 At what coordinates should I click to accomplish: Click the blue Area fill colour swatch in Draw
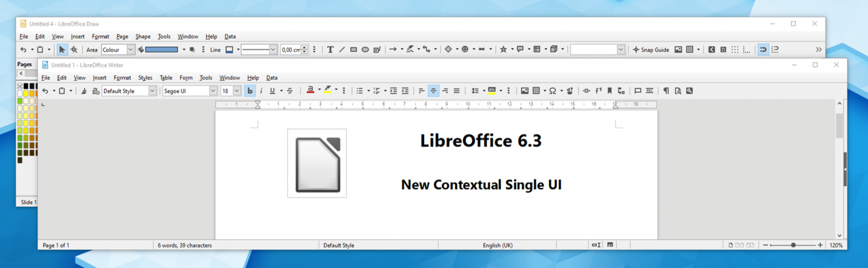[162, 49]
